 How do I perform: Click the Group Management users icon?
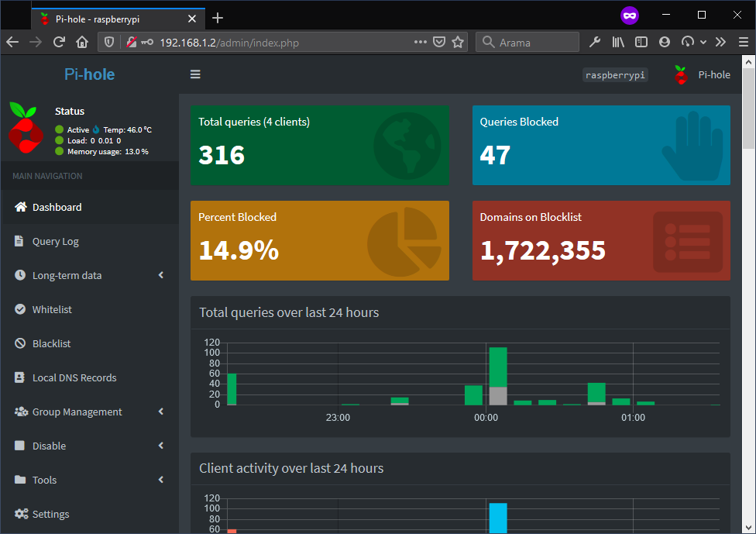[21, 412]
